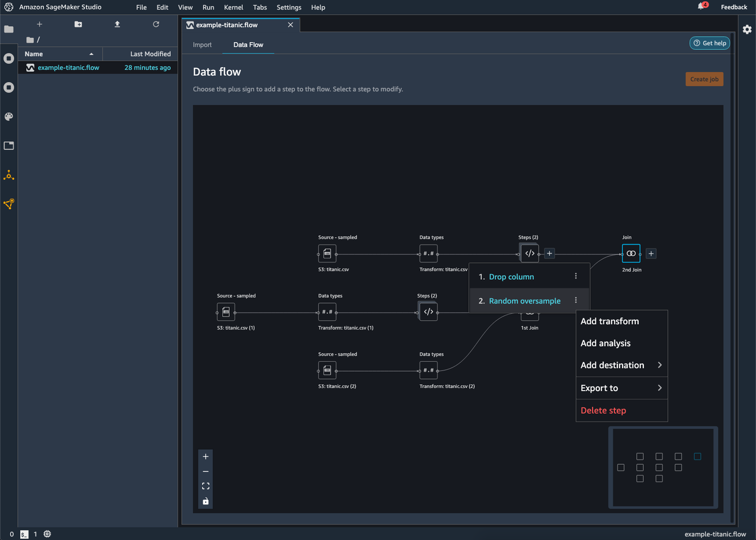Viewport: 756px width, 540px height.
Task: Click the new launcher plus icon
Action: (40, 24)
